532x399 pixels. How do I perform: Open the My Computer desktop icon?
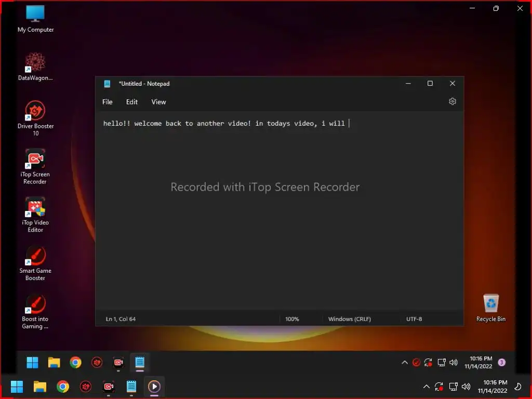click(35, 19)
